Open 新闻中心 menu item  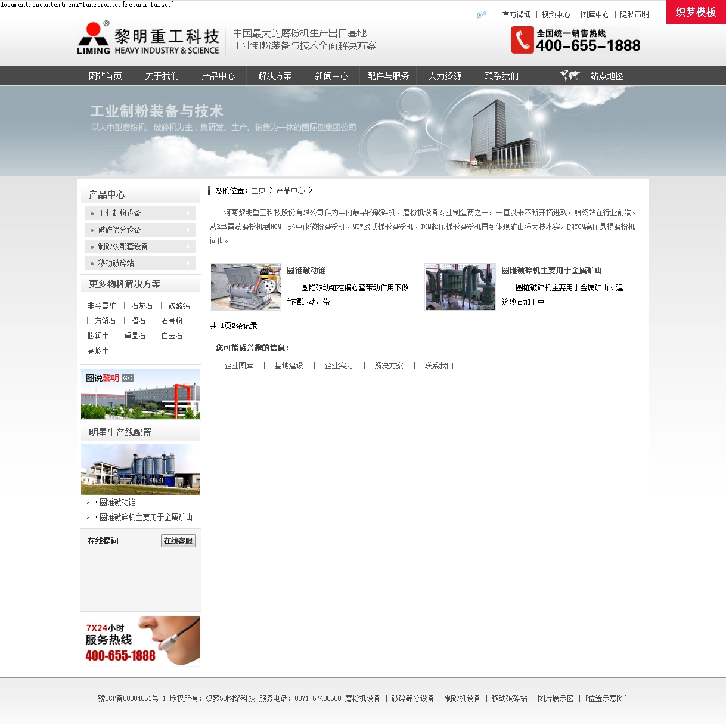pyautogui.click(x=331, y=76)
